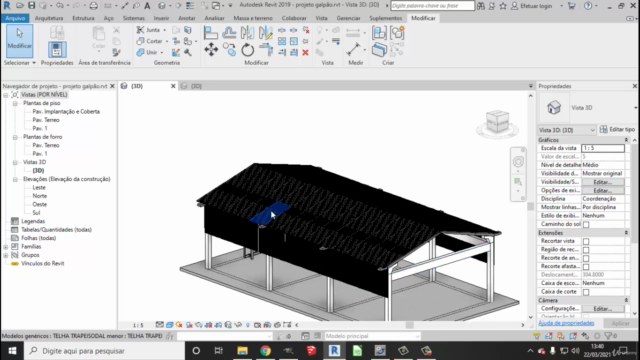Click the Save icon in quick access toolbar

coord(31,6)
